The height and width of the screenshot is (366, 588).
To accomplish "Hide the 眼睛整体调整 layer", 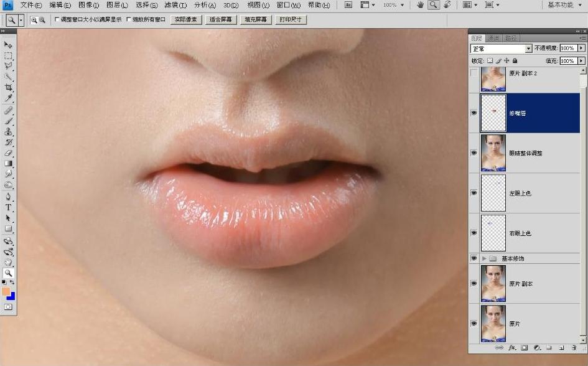I will click(474, 152).
